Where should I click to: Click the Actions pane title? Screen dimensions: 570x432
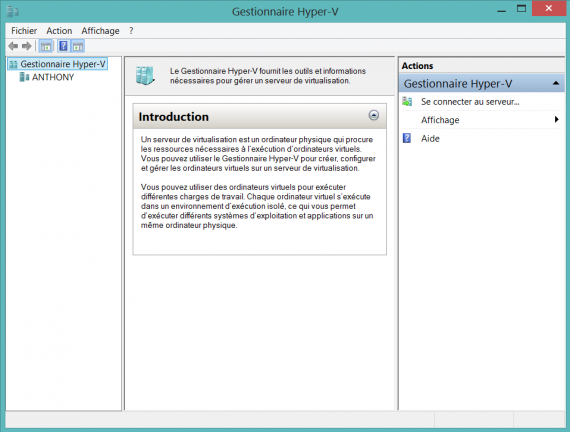tap(417, 66)
